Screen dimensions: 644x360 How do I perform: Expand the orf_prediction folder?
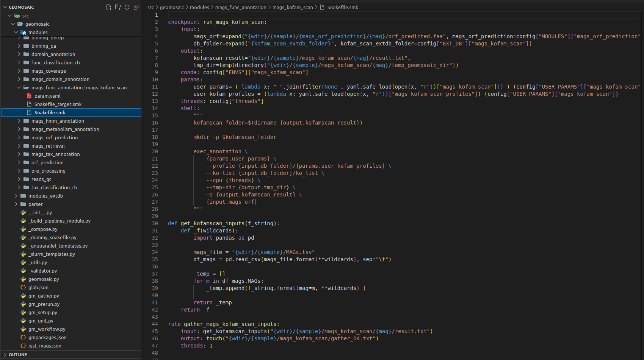pos(19,162)
